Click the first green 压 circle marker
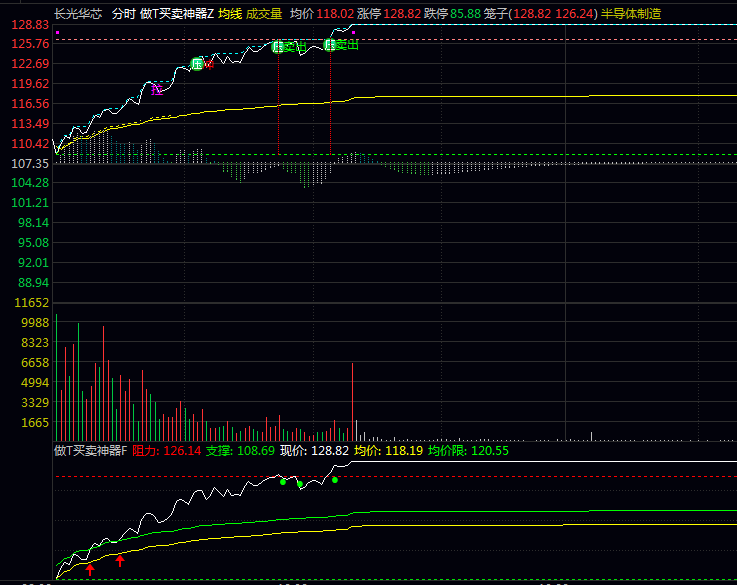The width and height of the screenshot is (737, 585). point(197,64)
